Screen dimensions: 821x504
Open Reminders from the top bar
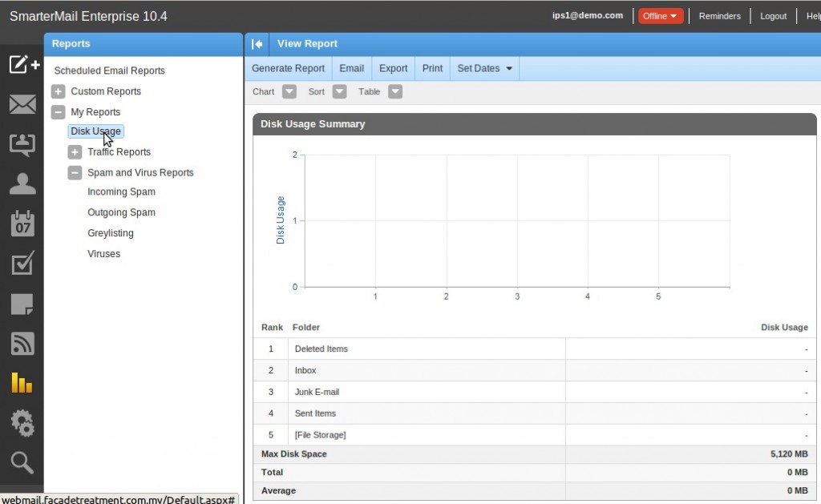(x=719, y=15)
